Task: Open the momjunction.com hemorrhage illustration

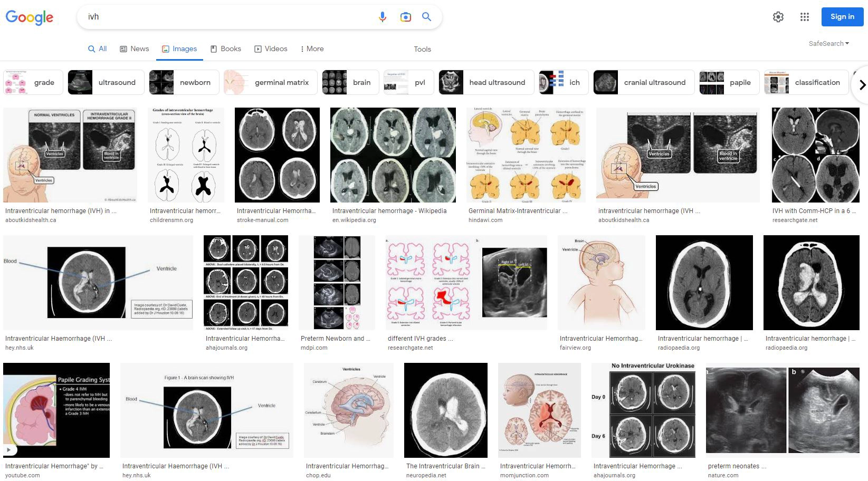Action: [539, 410]
